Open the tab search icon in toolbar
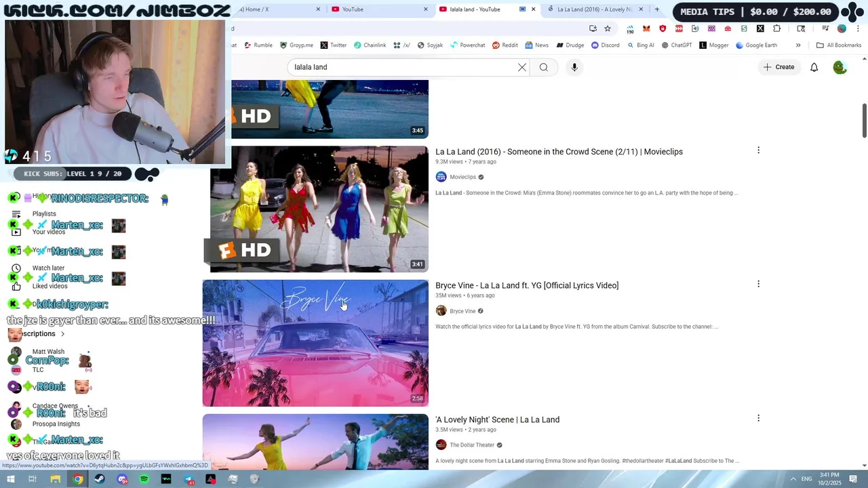This screenshot has height=488, width=868. coord(801,28)
